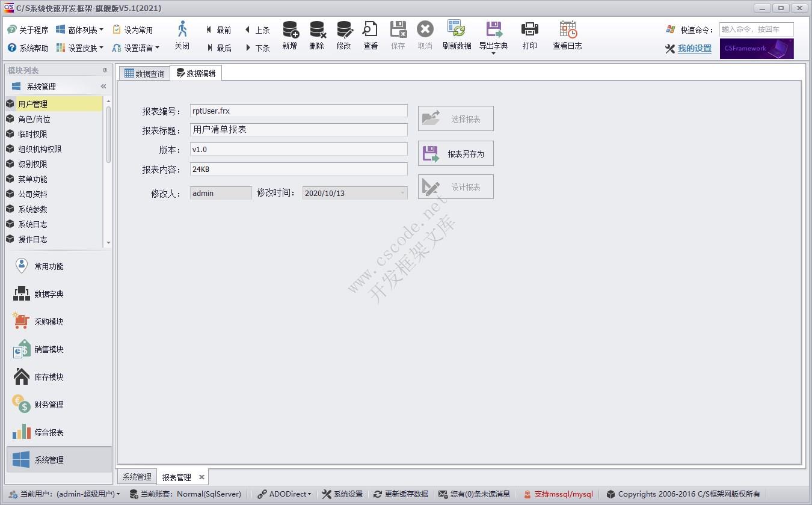
Task: Open 查看日志 to view logs
Action: [x=566, y=36]
